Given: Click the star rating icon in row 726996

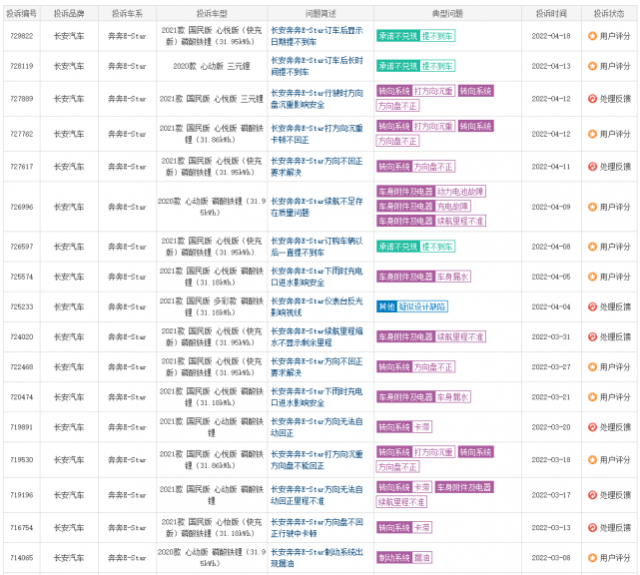Looking at the screenshot, I should click(592, 207).
